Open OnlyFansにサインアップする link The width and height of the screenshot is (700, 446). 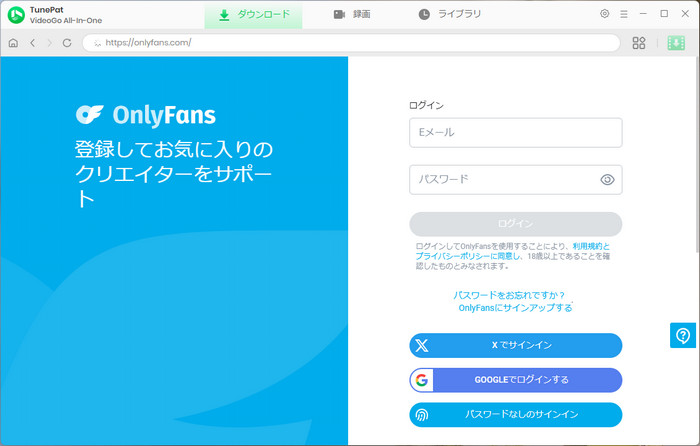point(515,308)
